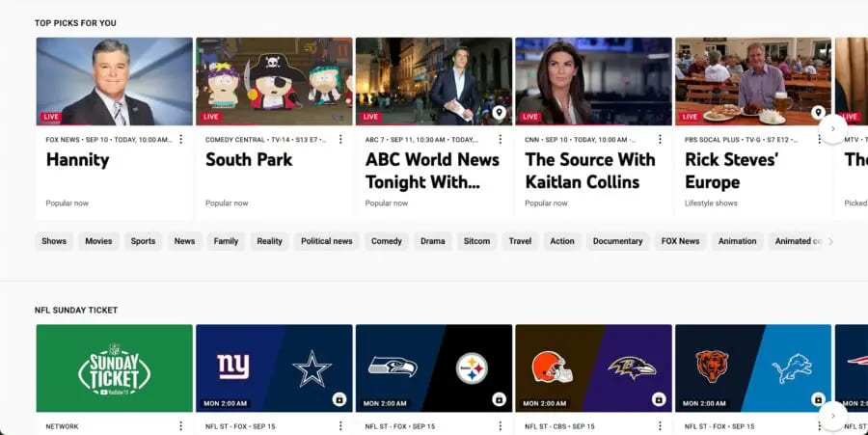Expand category chips with right chevron
This screenshot has height=435, width=868.
click(831, 241)
